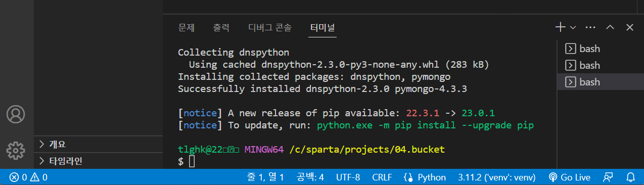The image size is (644, 185).
Task: Select UTF-8 encoding in status bar
Action: pos(348,177)
